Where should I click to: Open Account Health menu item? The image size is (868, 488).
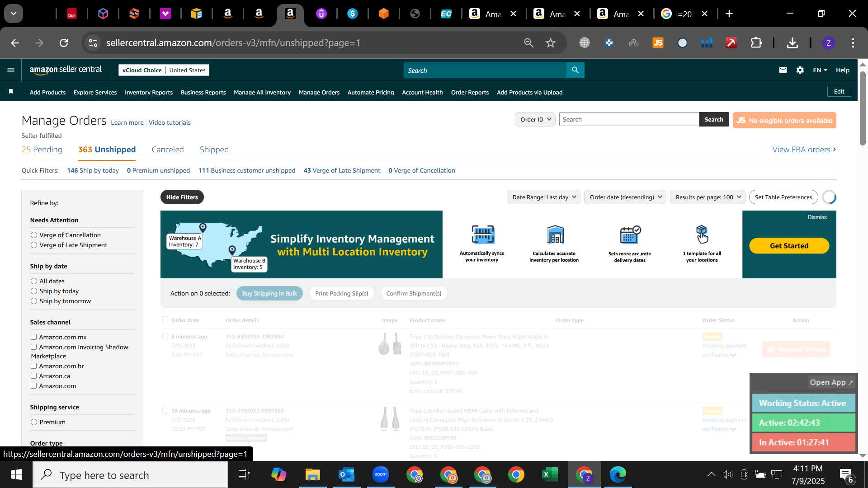click(x=422, y=92)
